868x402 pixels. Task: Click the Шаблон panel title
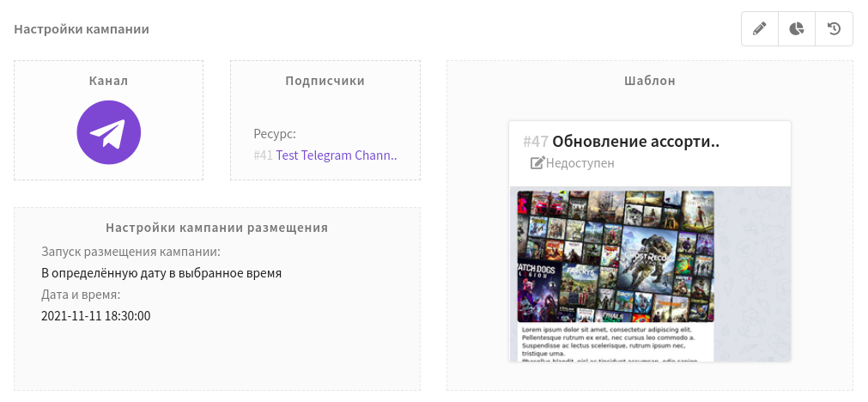click(650, 80)
